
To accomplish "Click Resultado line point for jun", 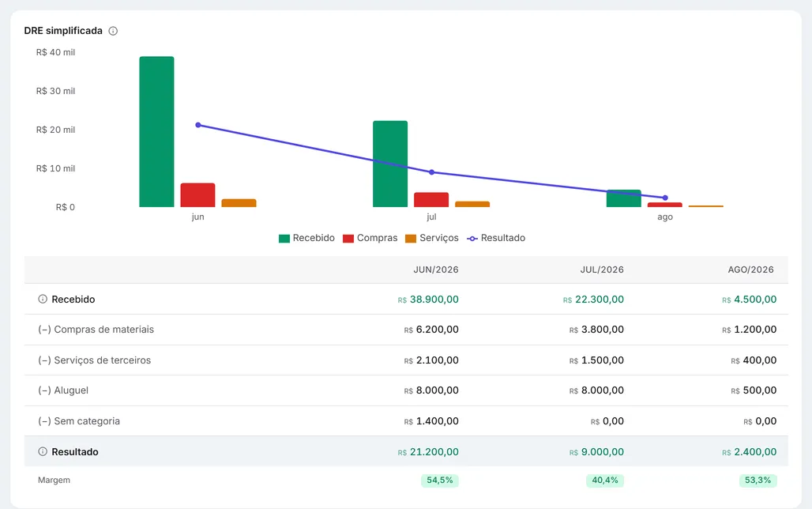I will point(197,125).
